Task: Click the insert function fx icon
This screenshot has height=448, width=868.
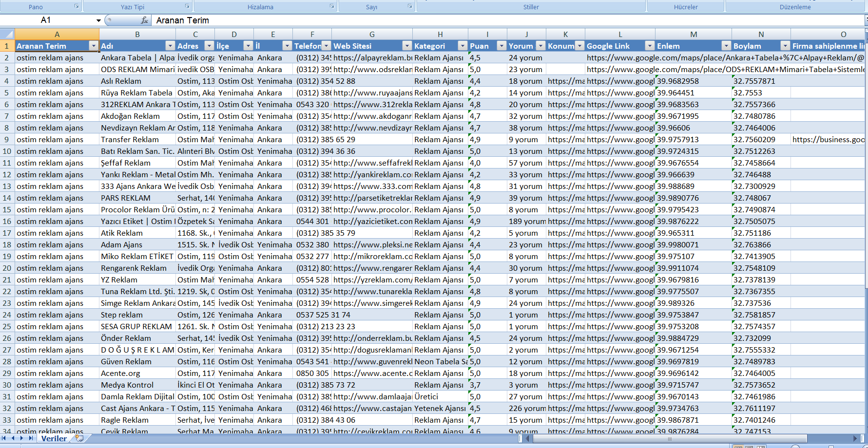Action: coord(144,20)
